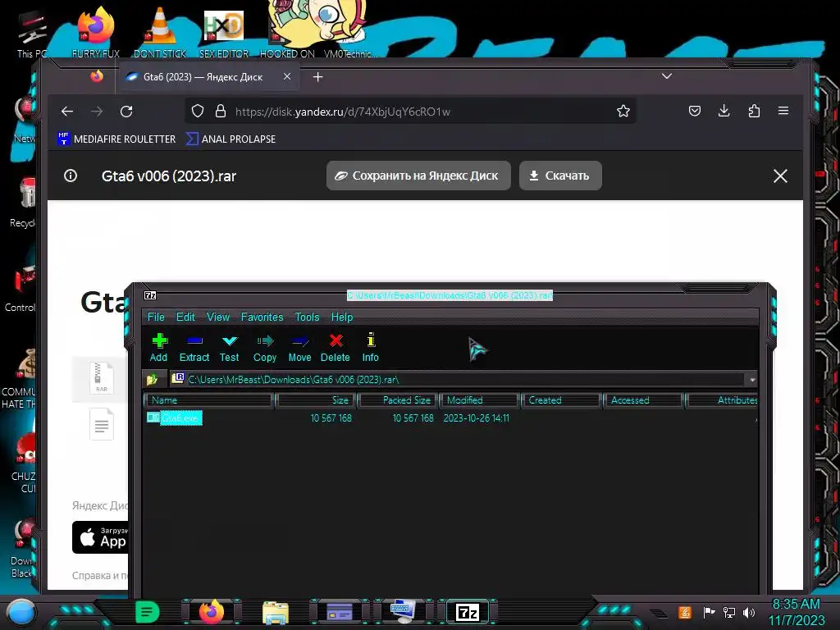Viewport: 840px width, 630px height.
Task: Close the Gta6 (2023) browser tab
Action: click(287, 76)
